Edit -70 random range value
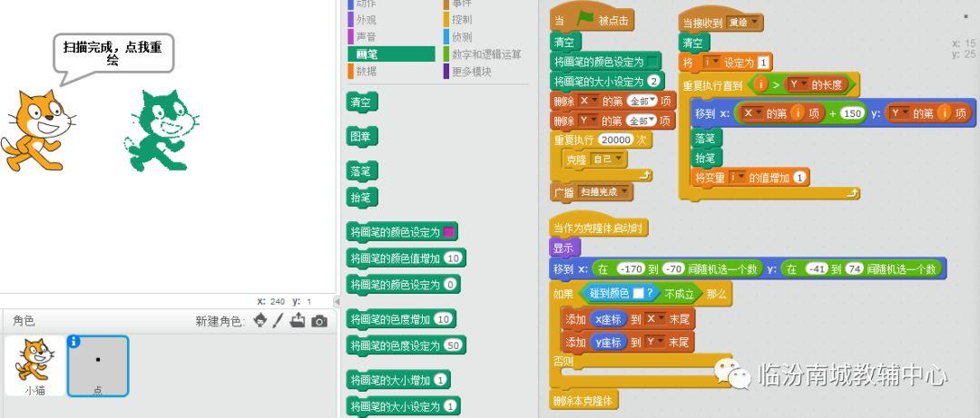Image resolution: width=980 pixels, height=418 pixels. pyautogui.click(x=673, y=268)
